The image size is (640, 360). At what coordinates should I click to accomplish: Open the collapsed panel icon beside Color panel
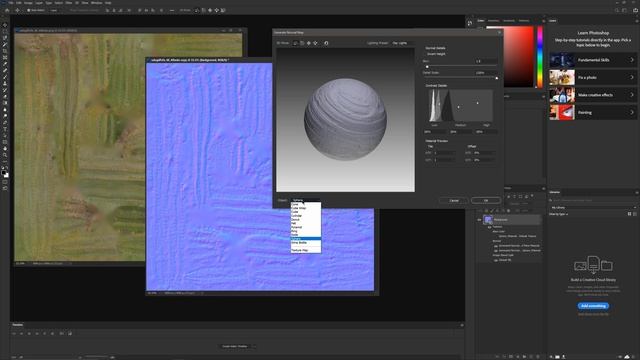(470, 24)
